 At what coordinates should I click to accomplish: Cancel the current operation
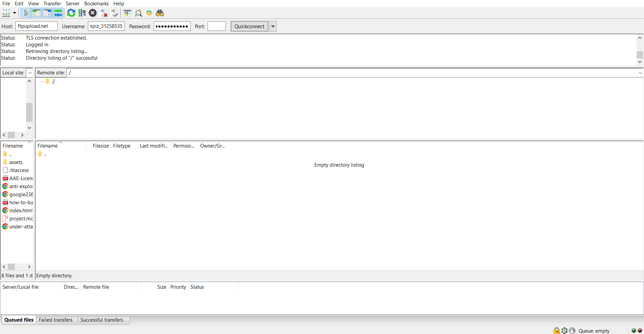(x=93, y=13)
